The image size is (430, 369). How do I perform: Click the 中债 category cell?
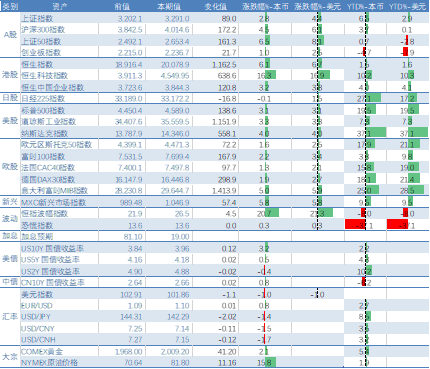[10, 282]
